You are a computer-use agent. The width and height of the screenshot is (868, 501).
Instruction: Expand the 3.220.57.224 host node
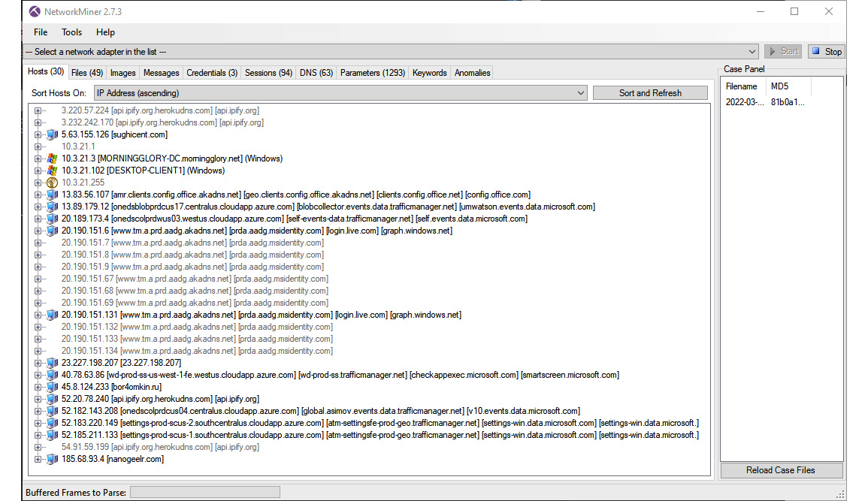pyautogui.click(x=38, y=110)
